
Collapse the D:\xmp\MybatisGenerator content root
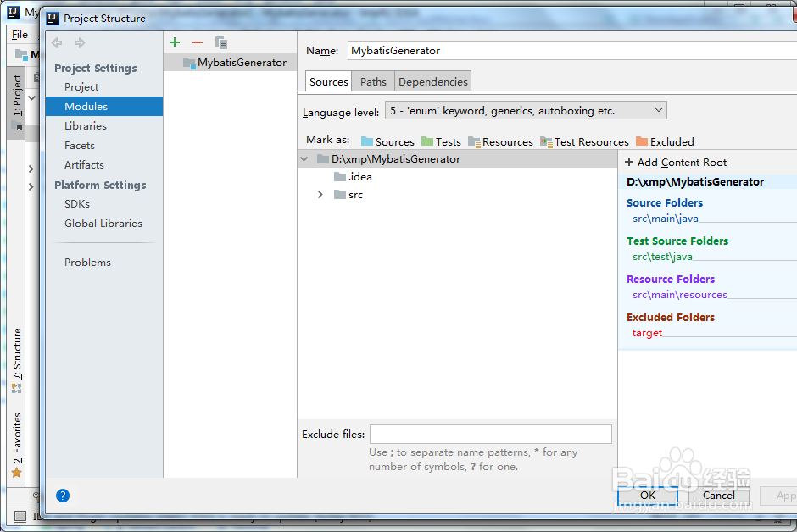coord(304,159)
